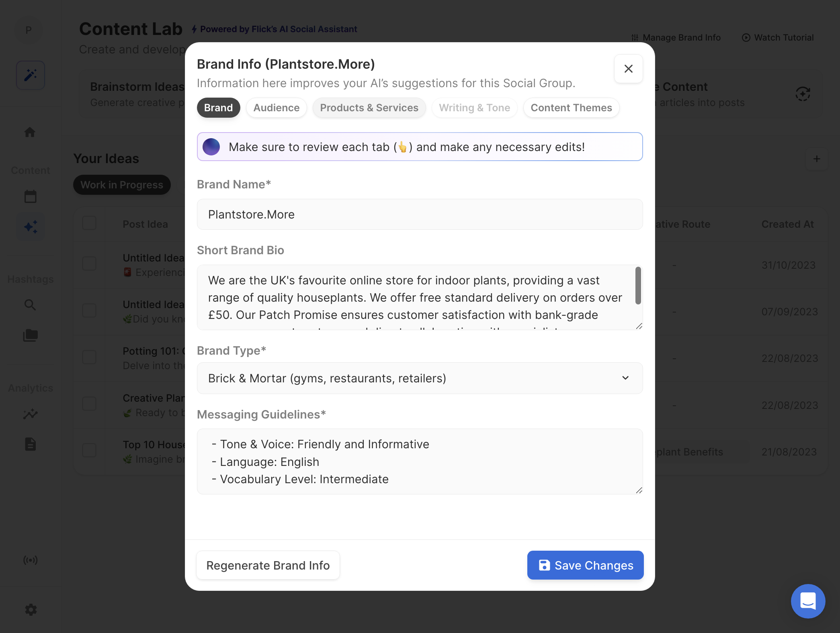This screenshot has width=840, height=633.
Task: Click into the Messaging Guidelines textarea
Action: [x=420, y=461]
